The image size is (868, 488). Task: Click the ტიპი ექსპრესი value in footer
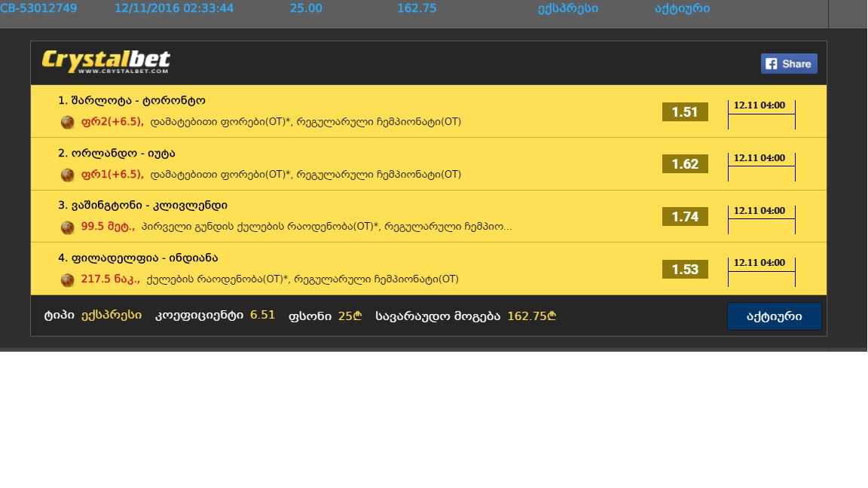point(112,315)
